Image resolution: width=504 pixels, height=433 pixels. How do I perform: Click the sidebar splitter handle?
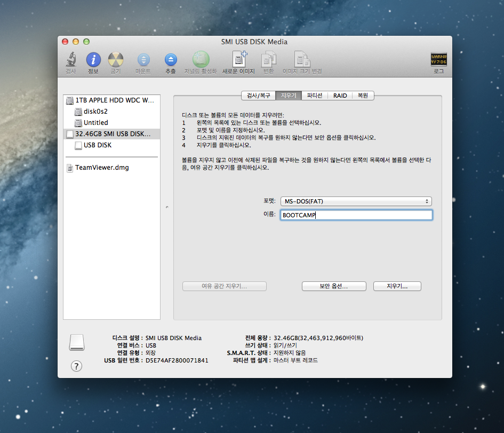pos(167,207)
